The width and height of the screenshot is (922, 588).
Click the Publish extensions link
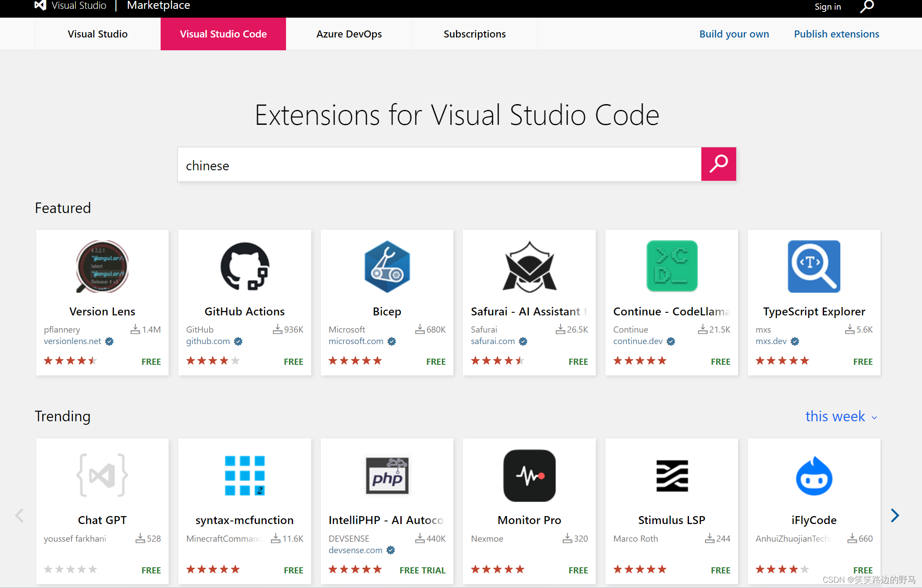click(836, 34)
